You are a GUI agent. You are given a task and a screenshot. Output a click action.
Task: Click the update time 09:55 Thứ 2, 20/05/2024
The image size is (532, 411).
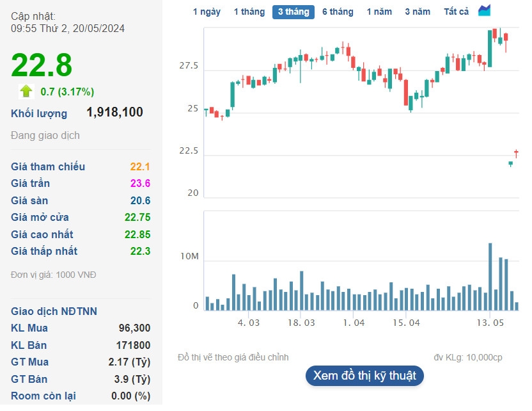[68, 29]
